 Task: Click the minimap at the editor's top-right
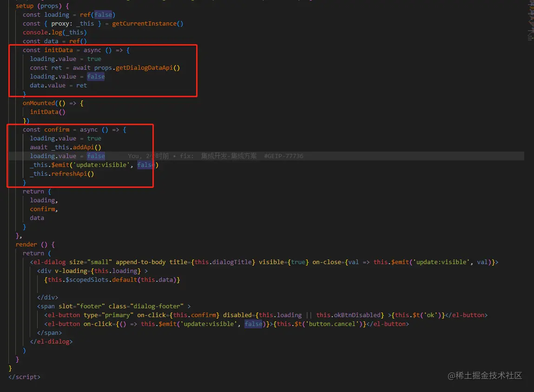tap(531, 20)
